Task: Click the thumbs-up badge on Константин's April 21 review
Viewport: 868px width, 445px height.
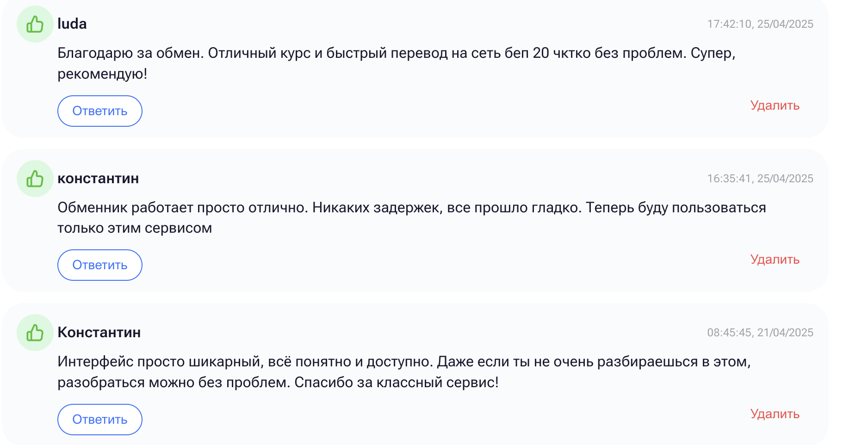Action: pos(35,332)
